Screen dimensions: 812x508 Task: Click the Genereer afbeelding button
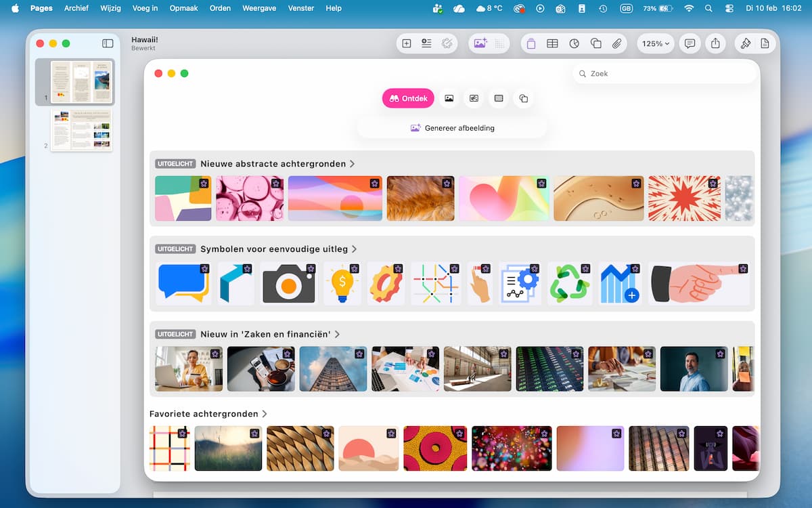[452, 128]
